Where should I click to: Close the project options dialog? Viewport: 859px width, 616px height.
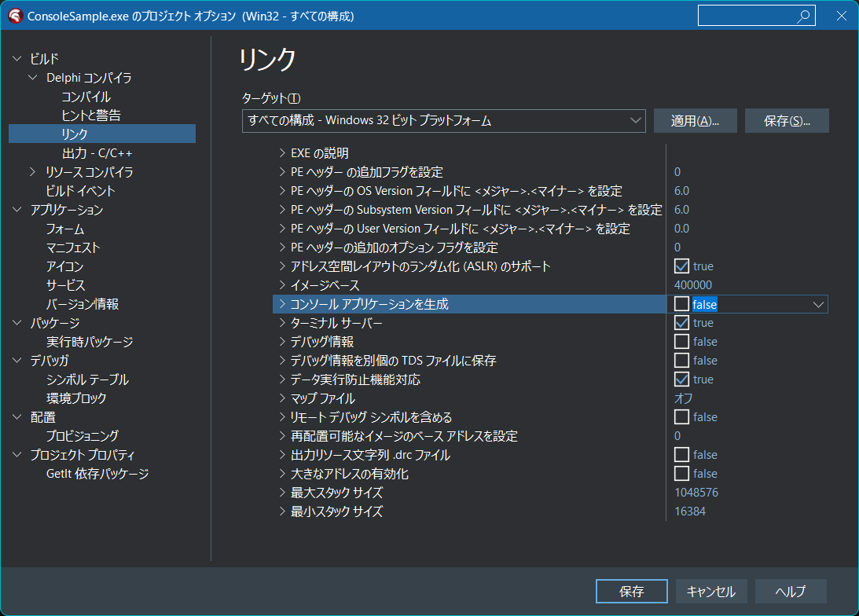(842, 16)
